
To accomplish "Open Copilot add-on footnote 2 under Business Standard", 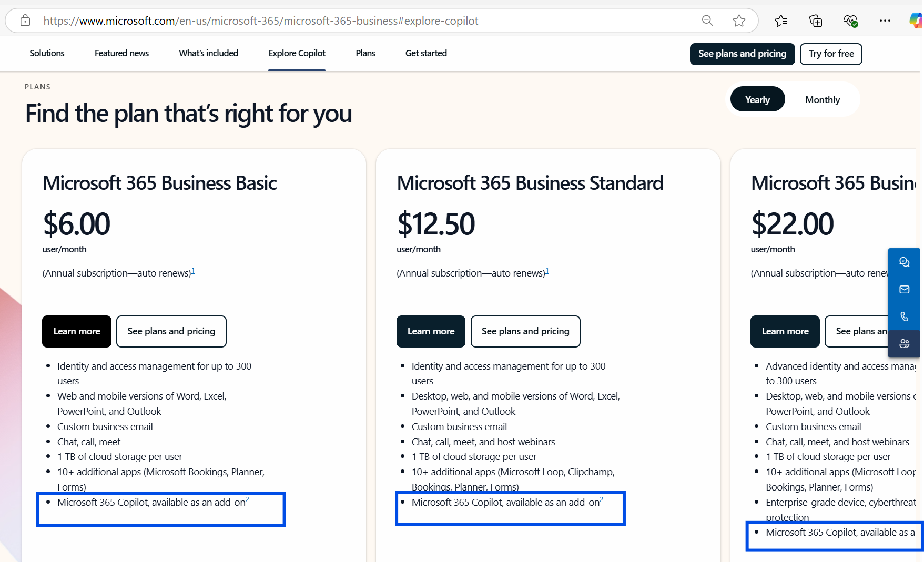I will (602, 500).
